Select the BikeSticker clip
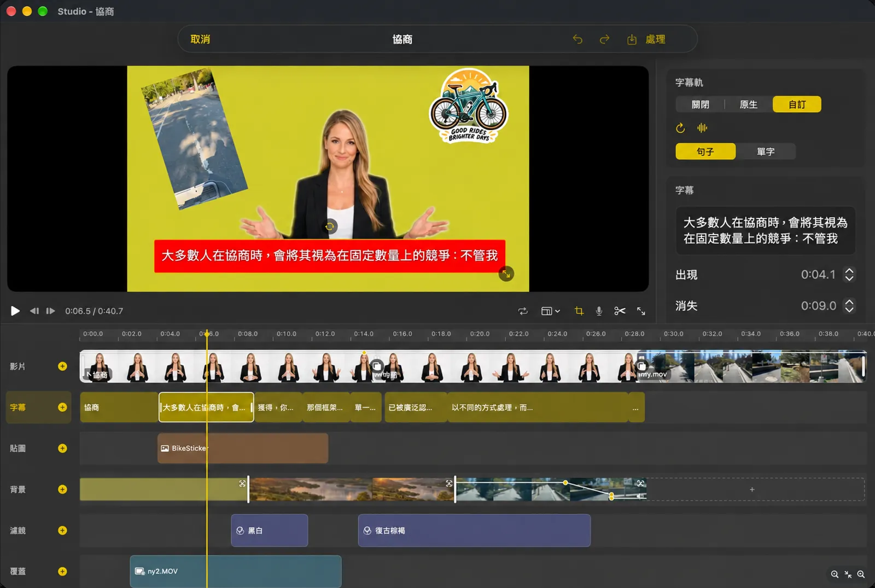The image size is (875, 588). tap(243, 448)
